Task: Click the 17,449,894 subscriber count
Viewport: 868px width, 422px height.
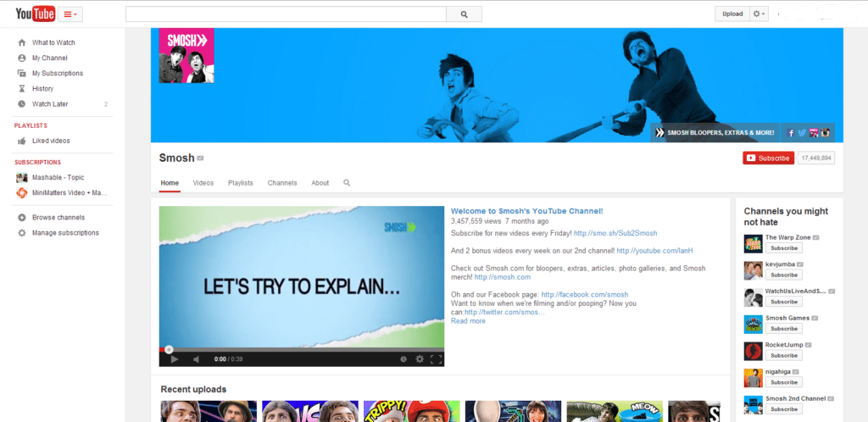Action: tap(816, 158)
